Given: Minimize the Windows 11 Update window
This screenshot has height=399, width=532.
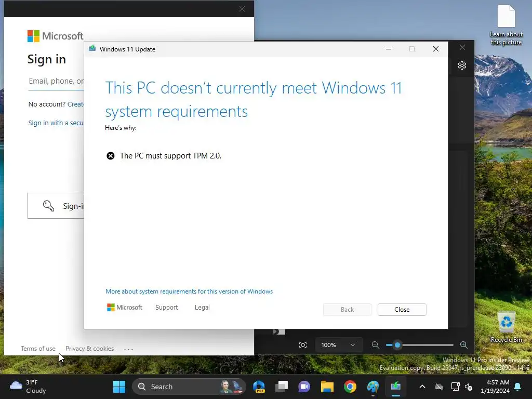Looking at the screenshot, I should pos(389,49).
